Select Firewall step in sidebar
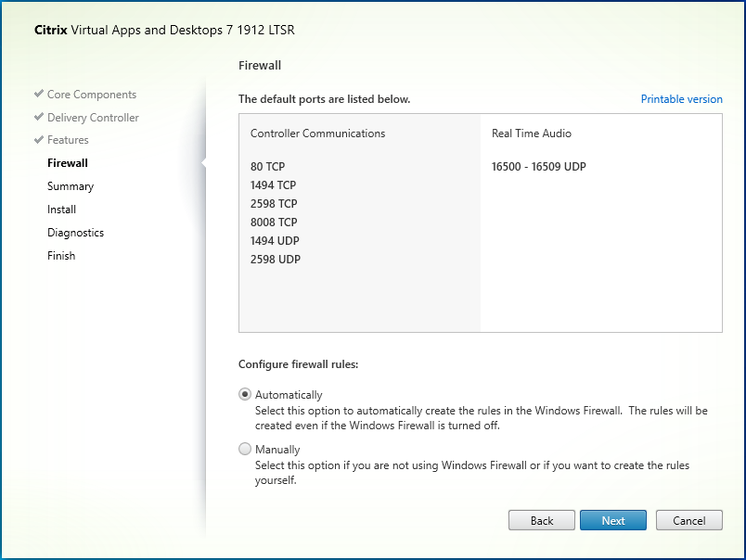Viewport: 746px width, 560px height. [68, 163]
